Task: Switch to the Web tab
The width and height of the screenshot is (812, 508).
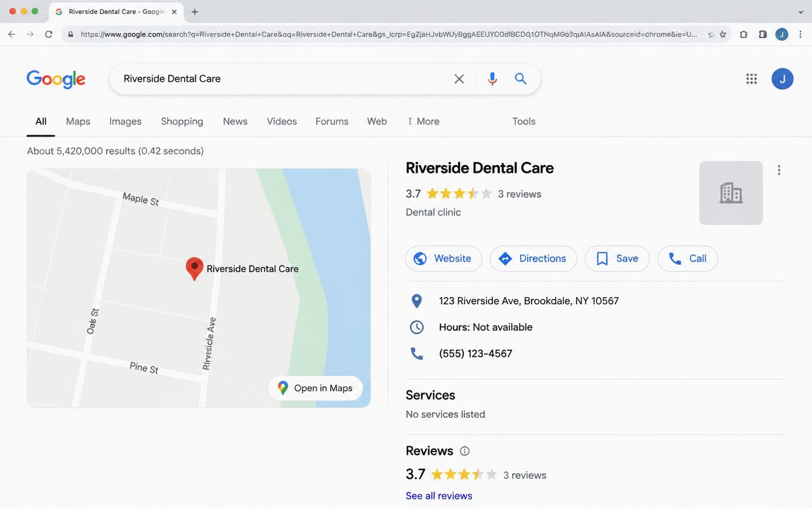Action: point(377,121)
